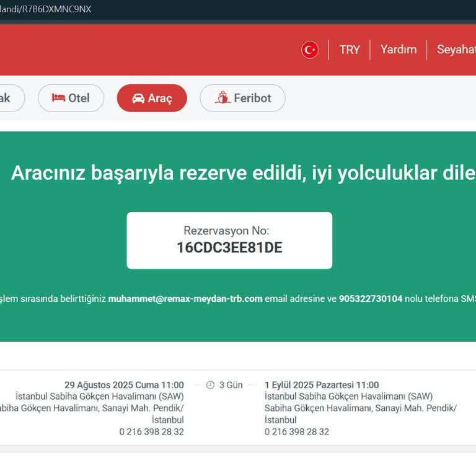Click the 3 Gün duration text
This screenshot has height=476, width=476.
(231, 385)
